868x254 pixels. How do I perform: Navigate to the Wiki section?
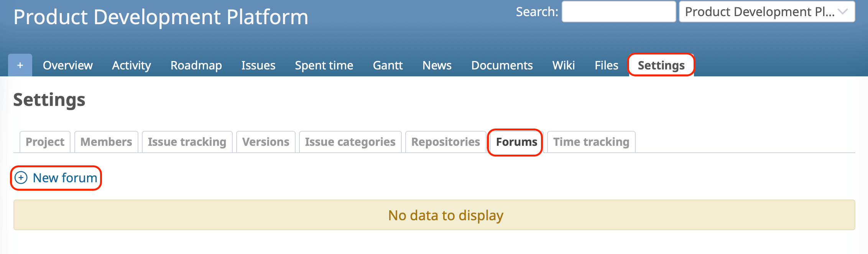(x=564, y=65)
